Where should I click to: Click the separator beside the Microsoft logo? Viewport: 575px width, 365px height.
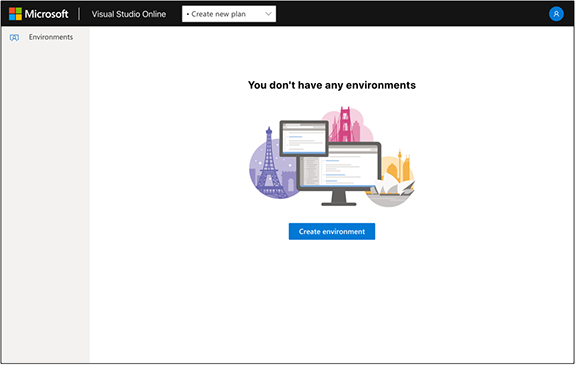(79, 14)
